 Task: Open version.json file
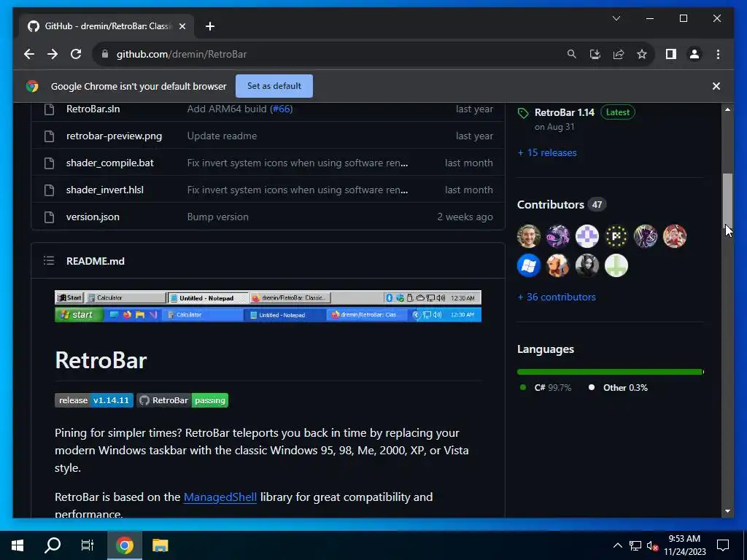[93, 217]
